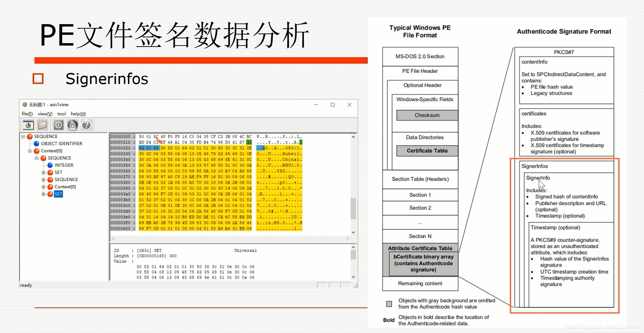Screen dimensions: 644x333
Task: Open the help(H) menu
Action: [x=78, y=114]
